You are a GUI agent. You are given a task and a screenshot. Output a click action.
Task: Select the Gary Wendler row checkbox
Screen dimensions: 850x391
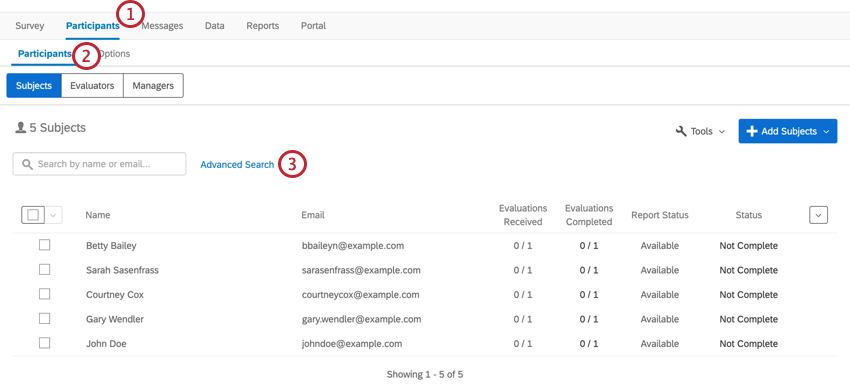coord(44,318)
